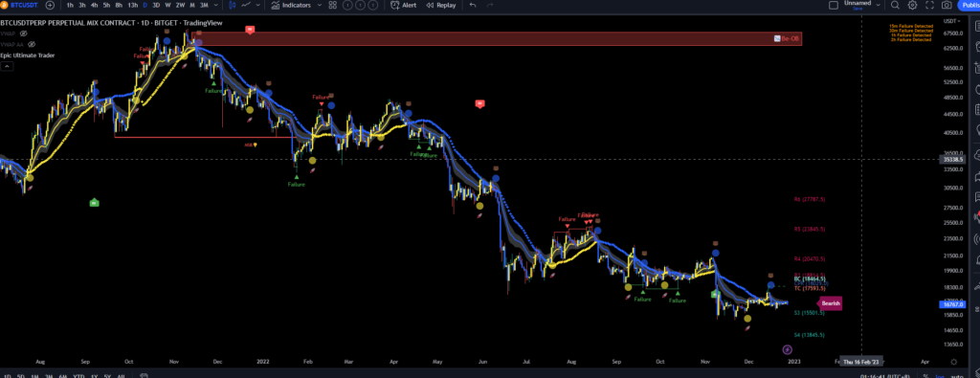This screenshot has width=980, height=378.
Task: Open the time axis settings gear
Action: click(x=953, y=362)
